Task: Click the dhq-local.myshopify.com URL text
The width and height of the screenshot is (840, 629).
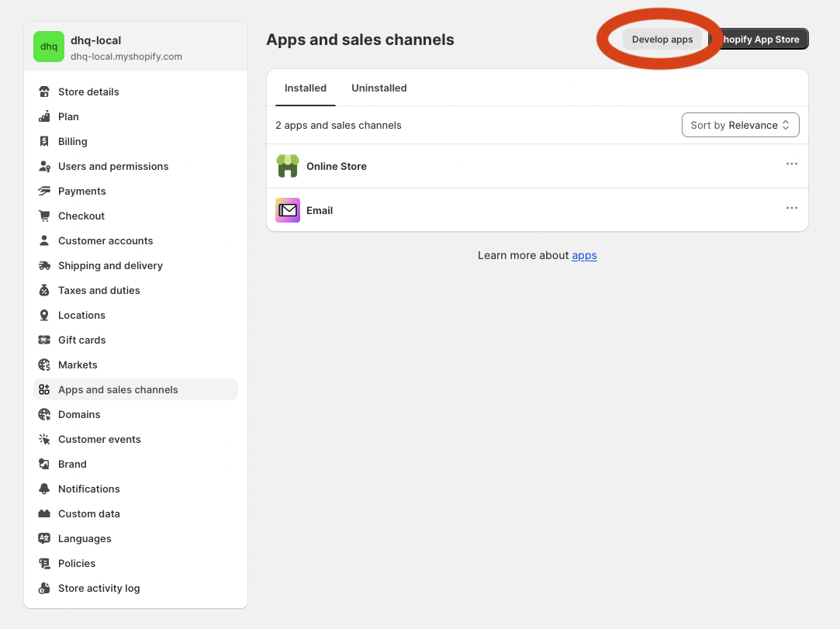Action: coord(126,57)
